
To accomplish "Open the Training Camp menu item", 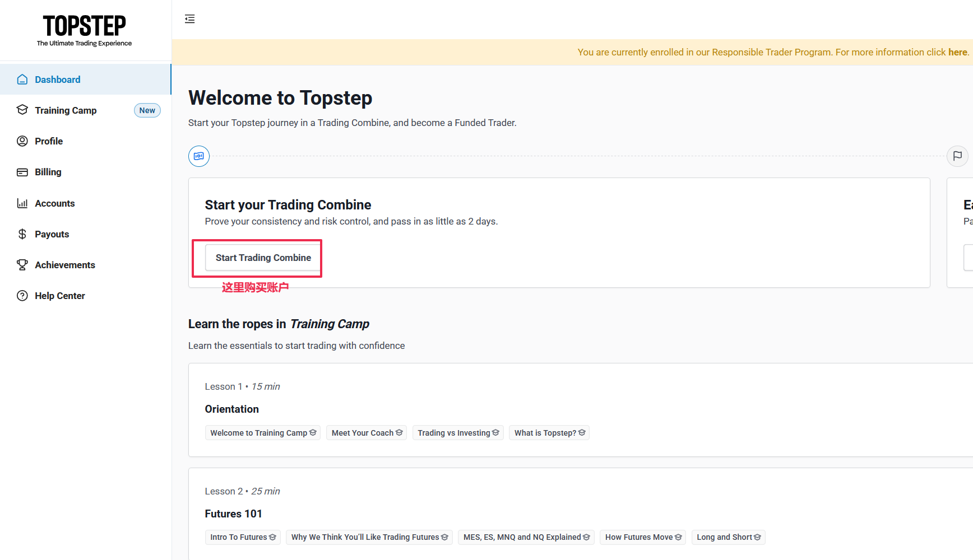I will pos(85,110).
